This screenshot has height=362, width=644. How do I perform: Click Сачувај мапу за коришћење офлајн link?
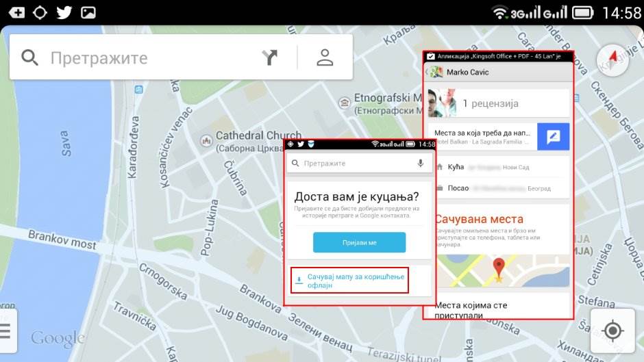click(x=349, y=280)
